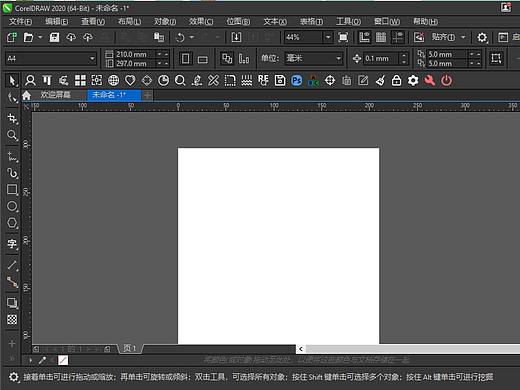Viewport: 520px width, 390px height.
Task: Click the Import icon in the toolbar
Action: (x=236, y=37)
